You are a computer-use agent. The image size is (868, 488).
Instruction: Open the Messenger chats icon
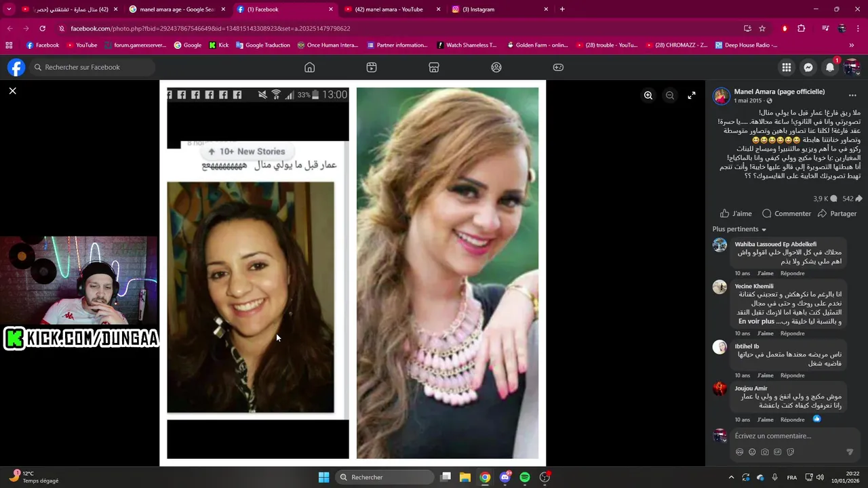click(x=808, y=67)
